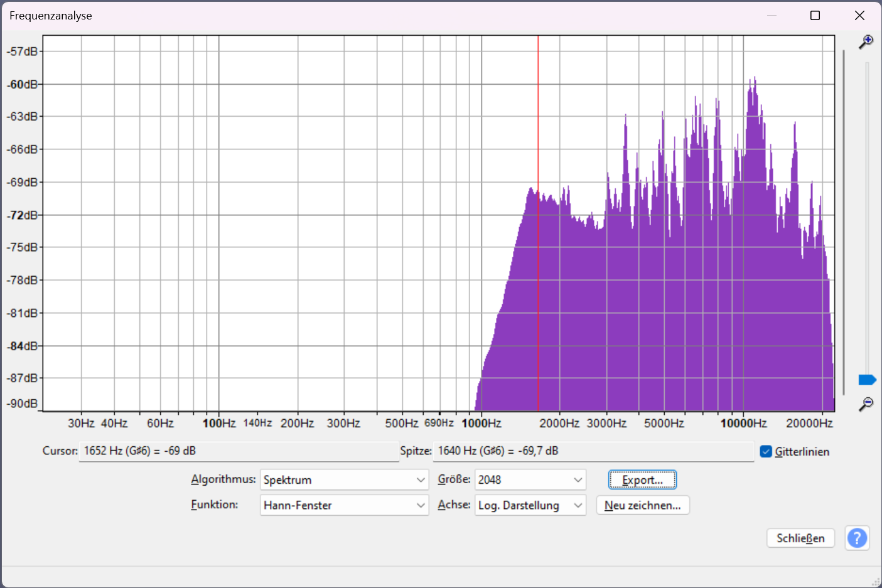This screenshot has height=588, width=882.
Task: Click the -66dB label on the level axis
Action: click(22, 149)
